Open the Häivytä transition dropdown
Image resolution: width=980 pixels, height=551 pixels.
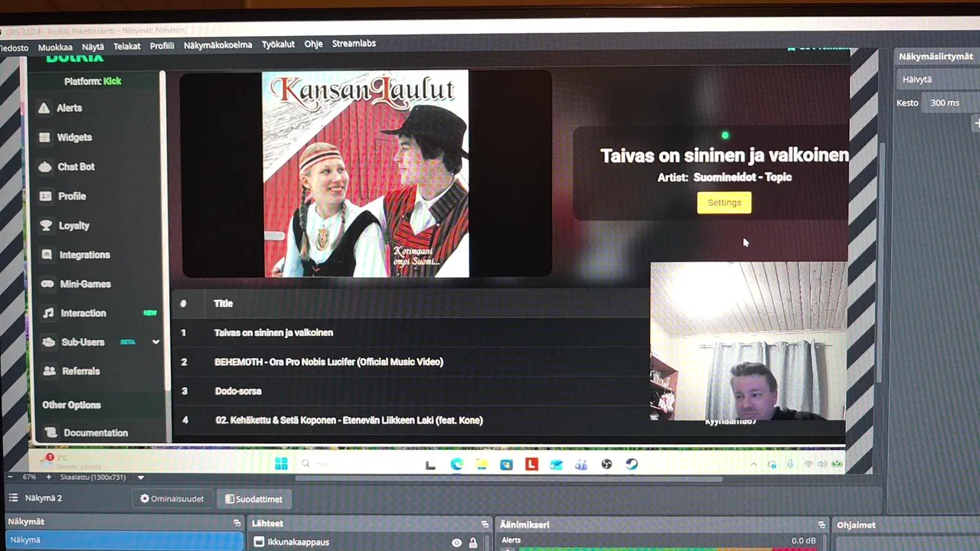click(x=939, y=80)
